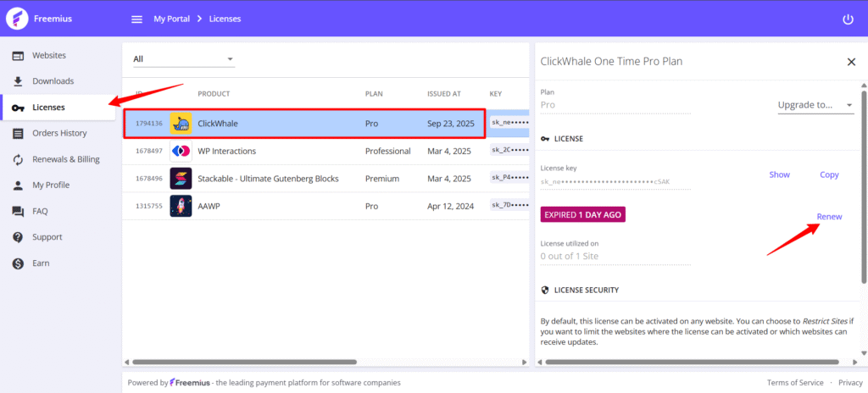Click the power/logout icon

tap(848, 19)
